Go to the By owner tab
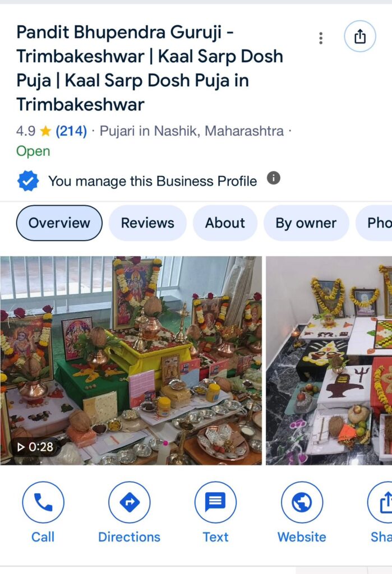This screenshot has width=392, height=574. pyautogui.click(x=306, y=223)
